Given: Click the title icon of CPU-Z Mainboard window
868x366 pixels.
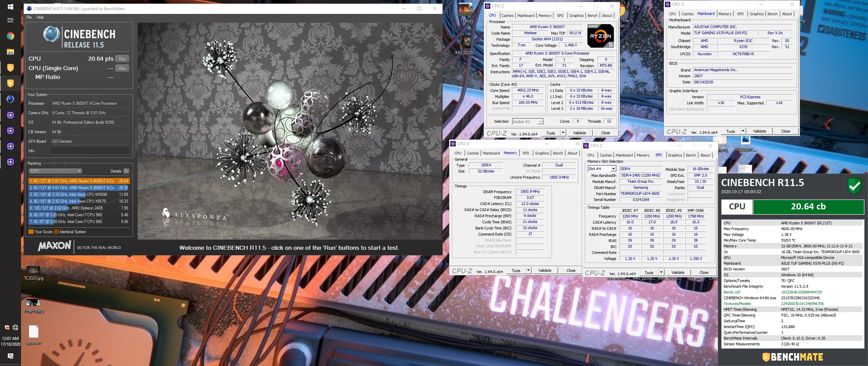Looking at the screenshot, I should pos(668,4).
